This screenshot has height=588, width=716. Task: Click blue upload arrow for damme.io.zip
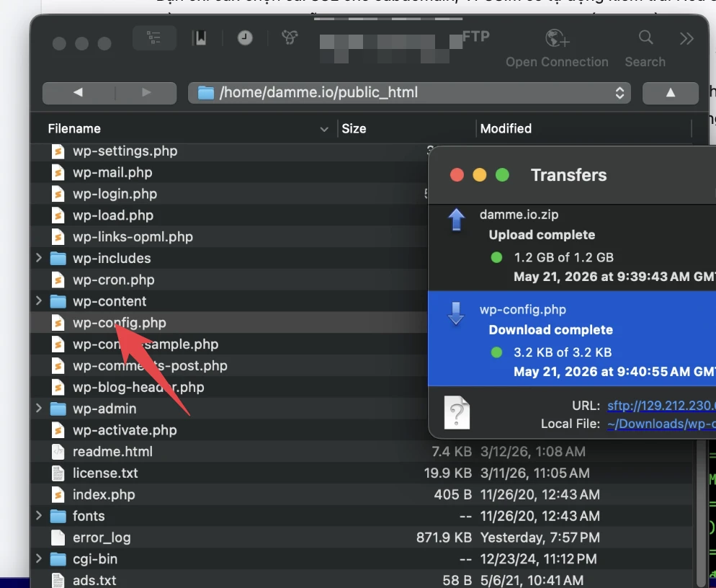pyautogui.click(x=456, y=219)
